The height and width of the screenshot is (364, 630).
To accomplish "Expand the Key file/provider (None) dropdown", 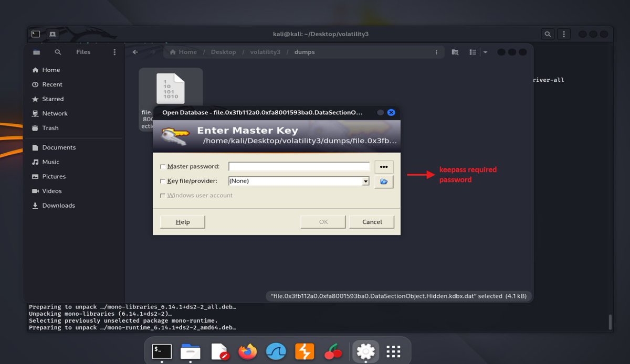I will pyautogui.click(x=366, y=181).
